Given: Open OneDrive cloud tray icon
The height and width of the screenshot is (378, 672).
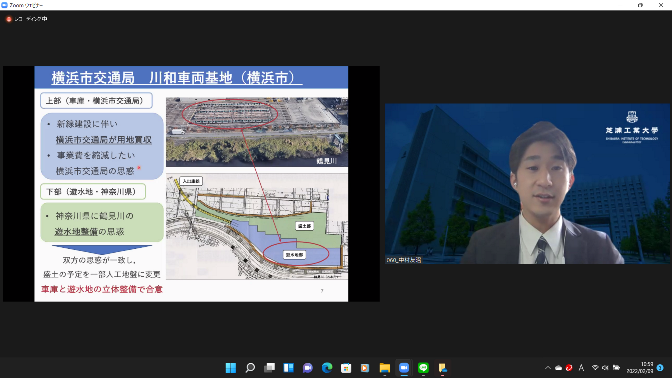Looking at the screenshot, I should tap(558, 368).
